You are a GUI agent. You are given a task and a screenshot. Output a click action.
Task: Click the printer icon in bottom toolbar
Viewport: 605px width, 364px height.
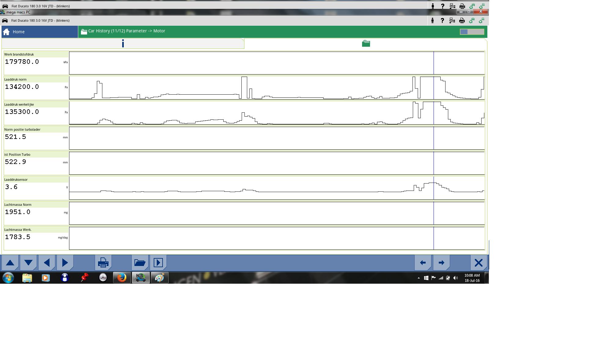(x=103, y=263)
